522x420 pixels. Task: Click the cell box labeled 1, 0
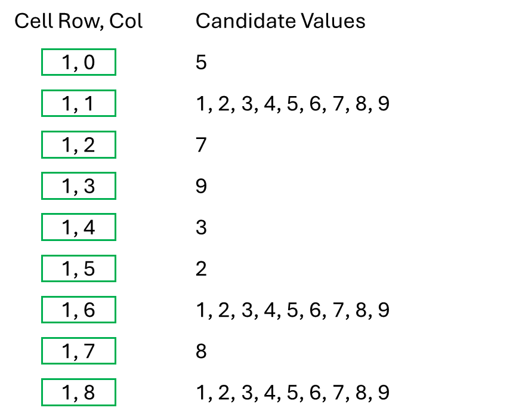[78, 63]
